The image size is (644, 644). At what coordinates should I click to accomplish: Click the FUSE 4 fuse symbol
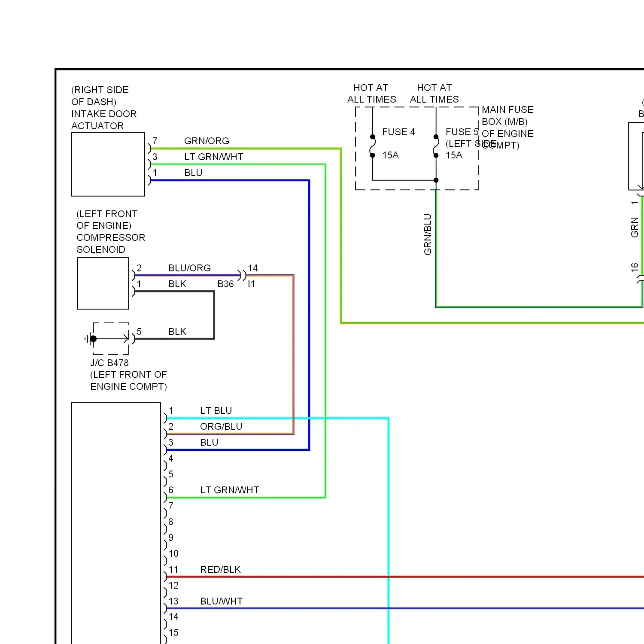click(373, 146)
